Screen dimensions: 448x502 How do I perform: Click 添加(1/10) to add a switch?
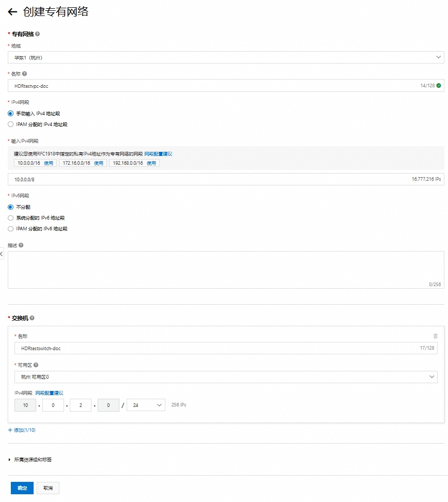pos(22,430)
